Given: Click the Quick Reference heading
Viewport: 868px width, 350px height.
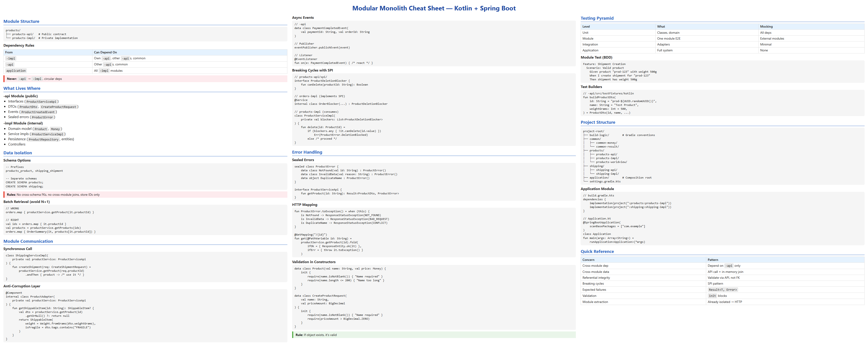Looking at the screenshot, I should pos(597,251).
